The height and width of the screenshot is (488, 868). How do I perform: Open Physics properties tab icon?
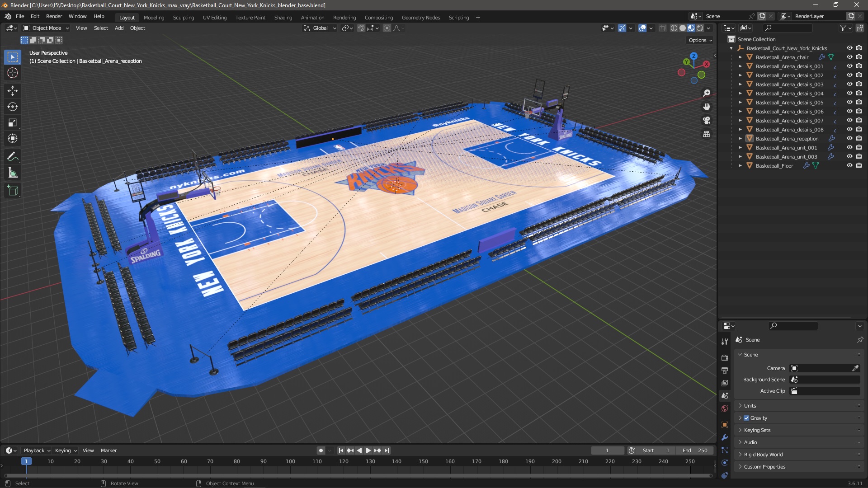725,463
